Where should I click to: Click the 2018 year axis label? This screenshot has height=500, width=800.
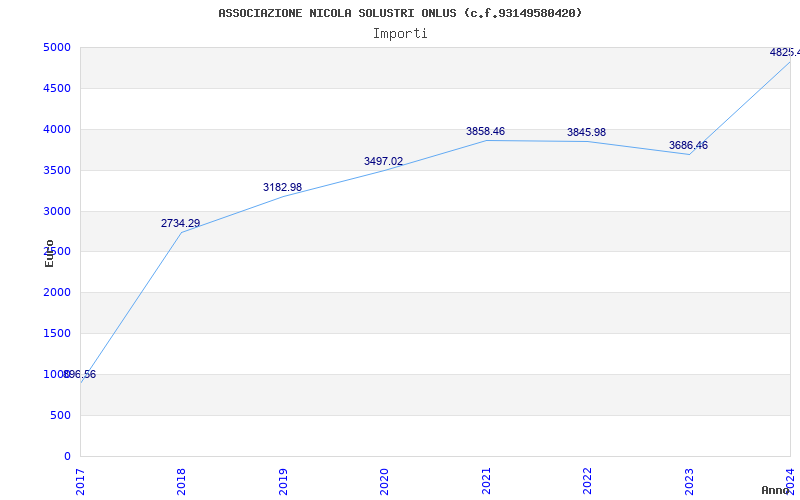click(181, 480)
